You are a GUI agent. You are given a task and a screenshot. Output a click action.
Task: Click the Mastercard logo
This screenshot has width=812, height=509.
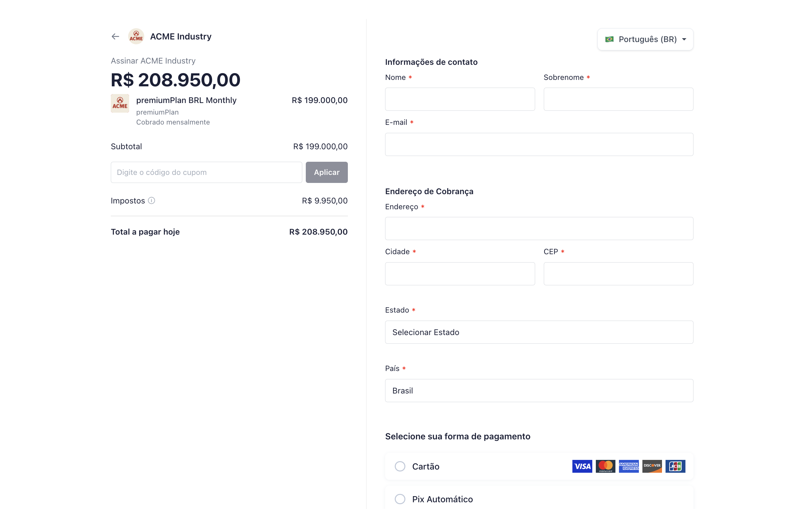click(605, 466)
